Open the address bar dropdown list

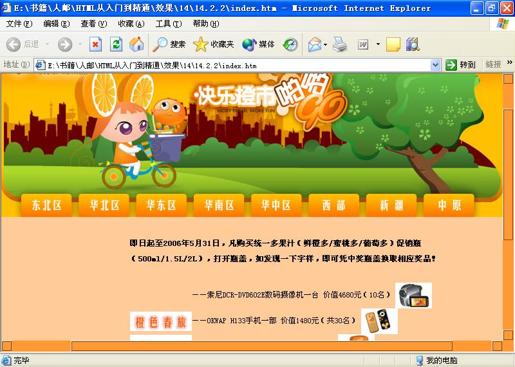435,65
